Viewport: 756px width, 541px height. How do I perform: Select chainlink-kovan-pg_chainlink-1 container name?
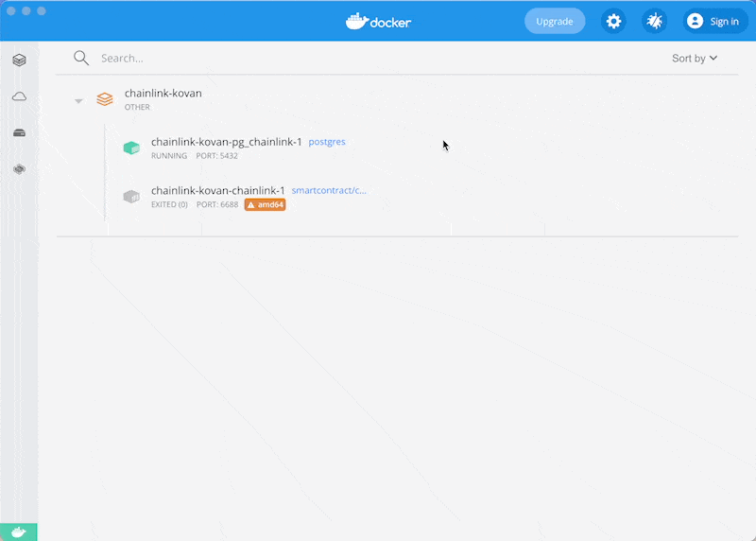[x=227, y=142]
